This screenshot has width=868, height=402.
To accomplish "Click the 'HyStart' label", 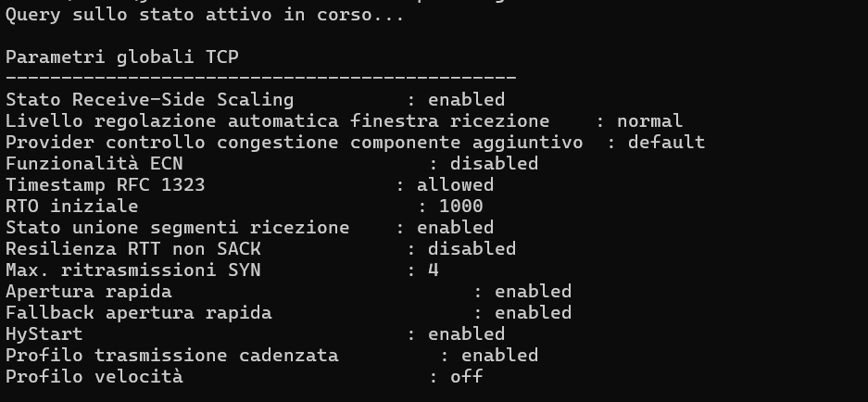I will pyautogui.click(x=44, y=334).
